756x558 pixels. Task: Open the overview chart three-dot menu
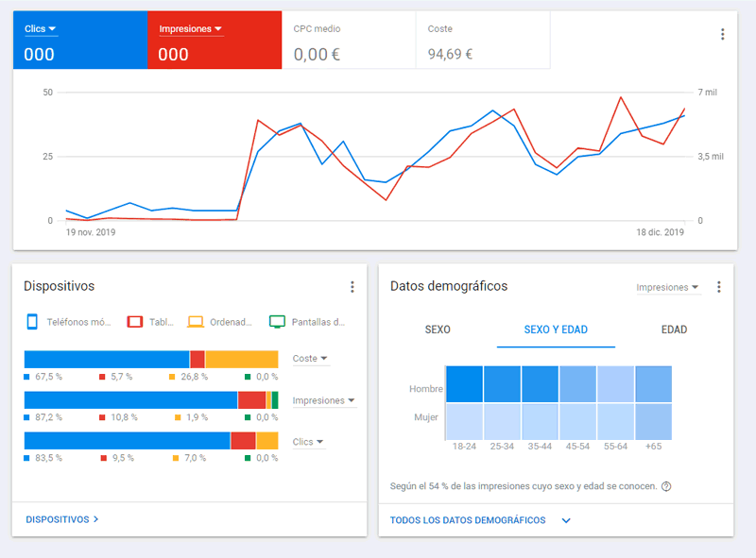(722, 34)
